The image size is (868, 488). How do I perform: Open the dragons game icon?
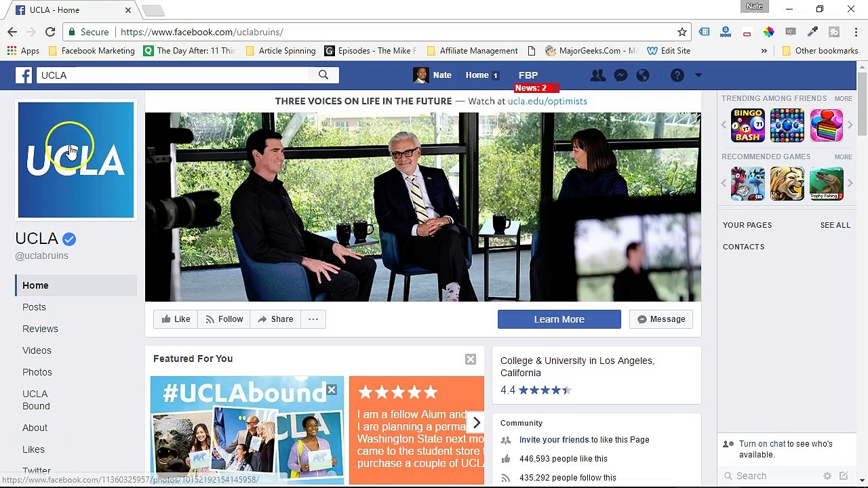[x=747, y=184]
